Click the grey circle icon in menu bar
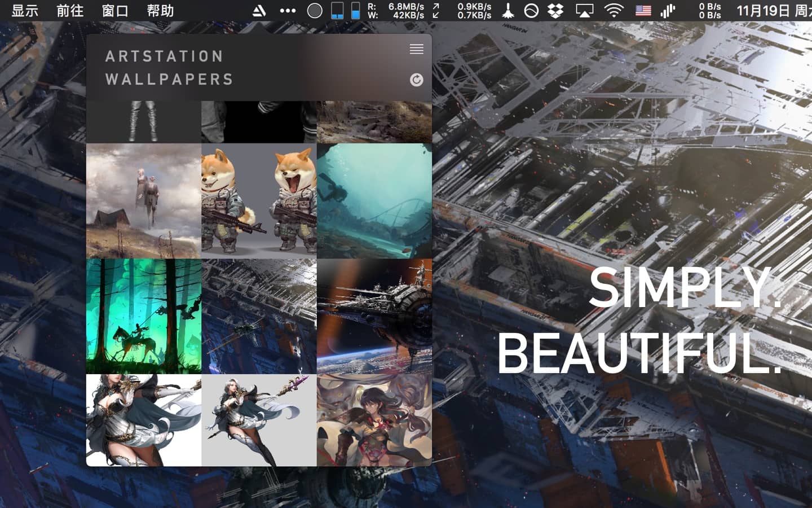Viewport: 812px width, 508px height. point(315,10)
